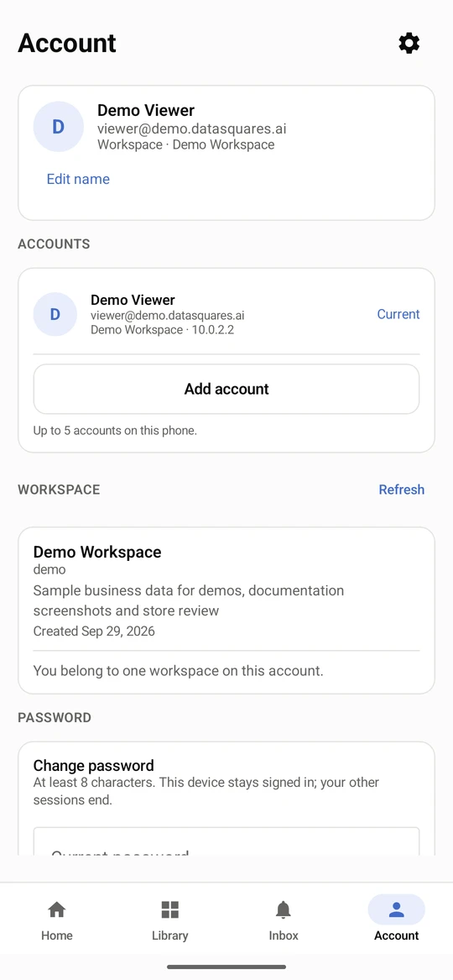Tap the Account page heading

pos(67,43)
